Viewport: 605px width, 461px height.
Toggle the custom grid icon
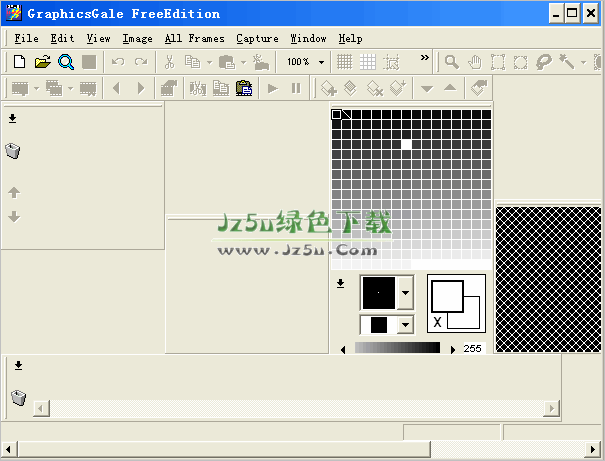coord(368,62)
